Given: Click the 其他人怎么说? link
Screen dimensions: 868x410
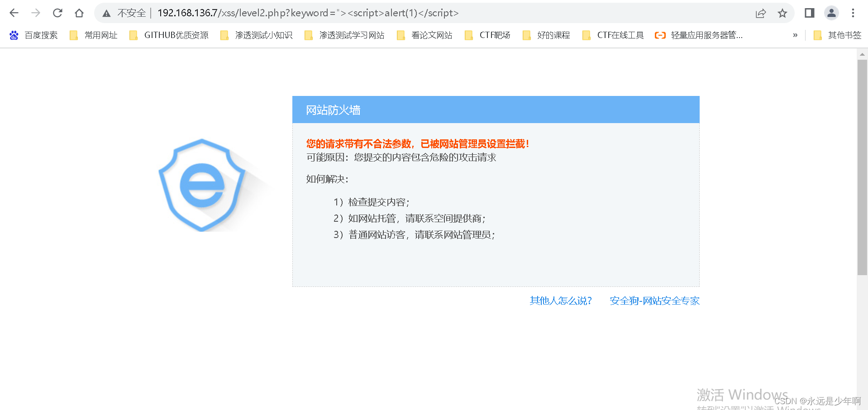Looking at the screenshot, I should 561,301.
